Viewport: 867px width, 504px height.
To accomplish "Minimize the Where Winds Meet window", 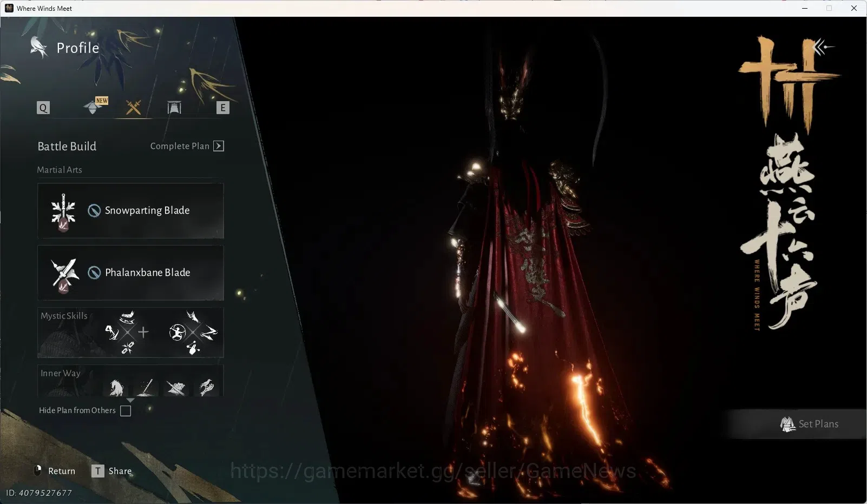I will pos(805,8).
